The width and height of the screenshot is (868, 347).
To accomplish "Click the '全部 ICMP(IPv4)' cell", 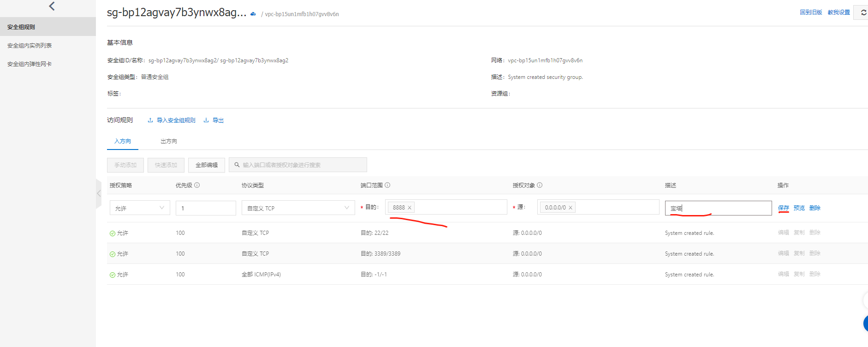I will (x=261, y=275).
